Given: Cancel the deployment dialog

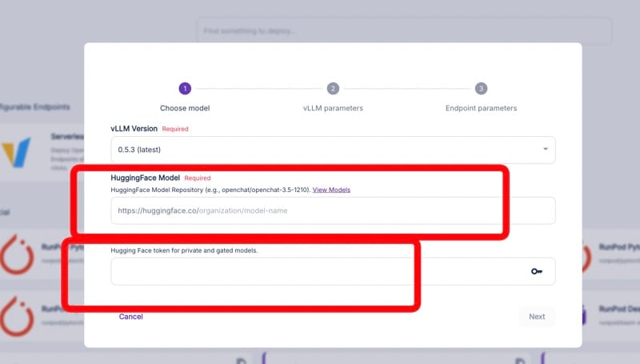Looking at the screenshot, I should 130,317.
